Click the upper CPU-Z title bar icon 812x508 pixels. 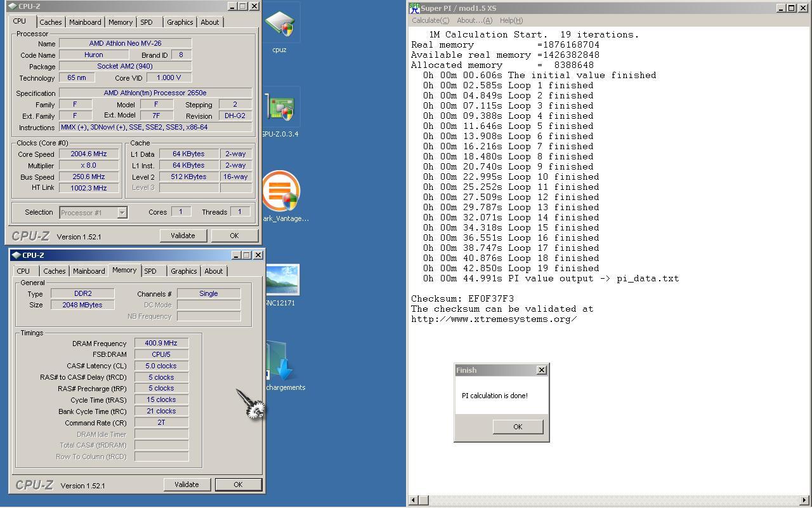13,6
